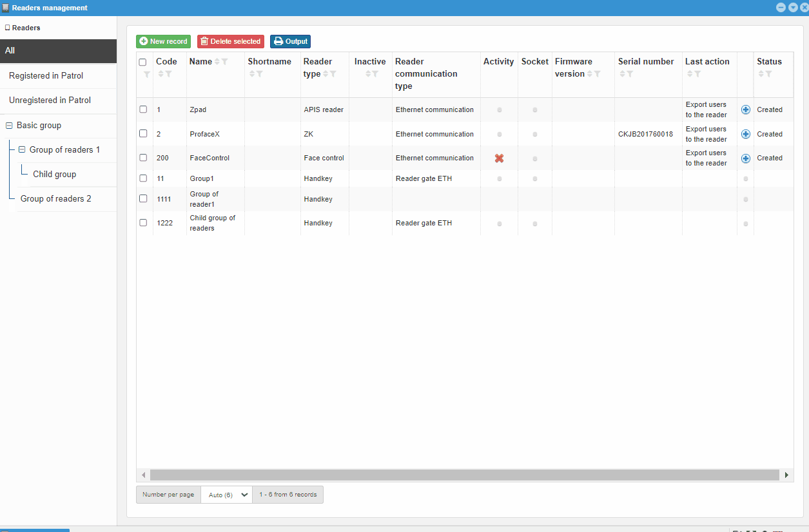The width and height of the screenshot is (809, 532).
Task: Click red X activity icon for FaceControl
Action: click(499, 158)
